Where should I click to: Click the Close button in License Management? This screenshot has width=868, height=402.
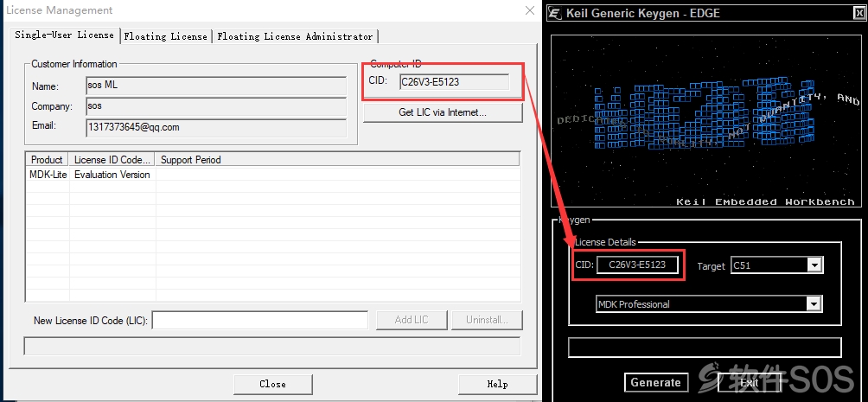click(273, 384)
